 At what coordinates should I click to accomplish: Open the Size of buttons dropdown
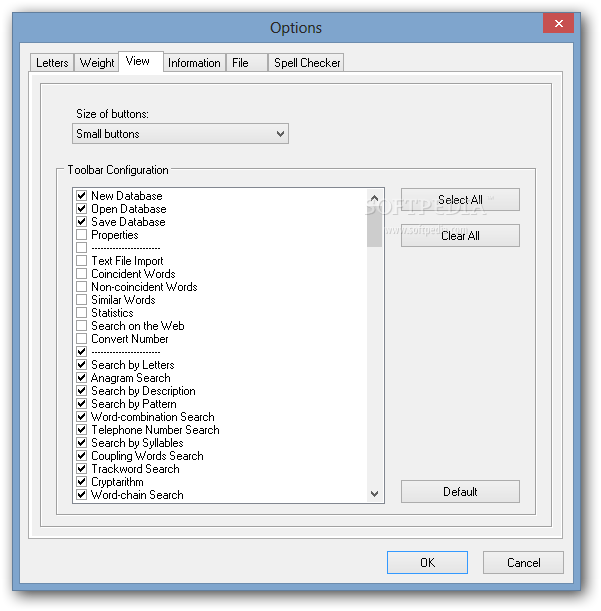tap(180, 134)
